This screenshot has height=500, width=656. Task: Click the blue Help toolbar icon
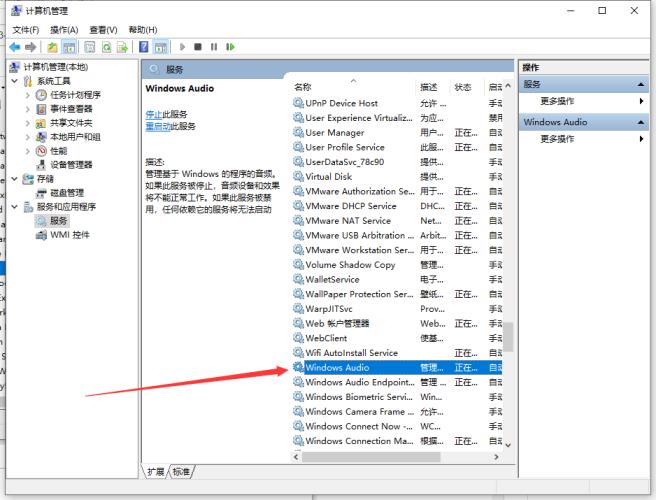coord(145,47)
